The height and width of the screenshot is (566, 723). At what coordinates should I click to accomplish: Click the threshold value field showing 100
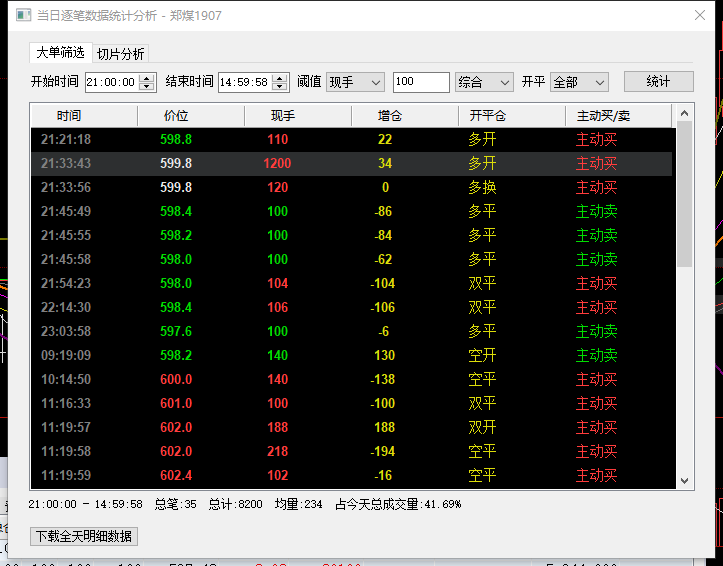pyautogui.click(x=420, y=82)
